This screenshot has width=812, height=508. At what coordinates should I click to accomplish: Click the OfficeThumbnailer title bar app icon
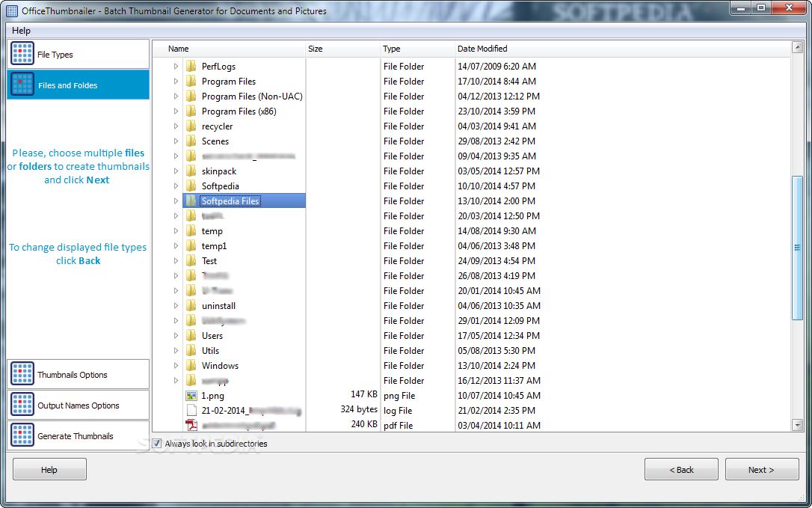(x=11, y=11)
